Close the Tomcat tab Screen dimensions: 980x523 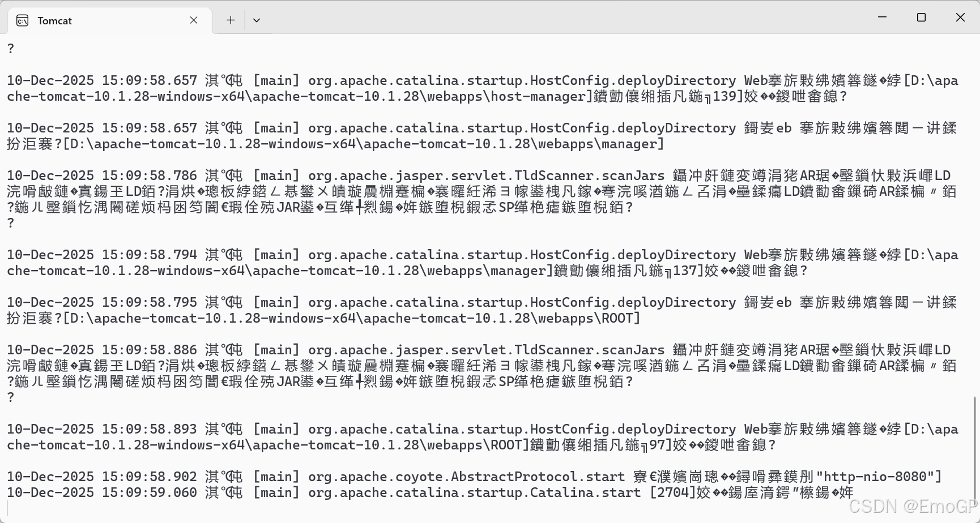[194, 20]
